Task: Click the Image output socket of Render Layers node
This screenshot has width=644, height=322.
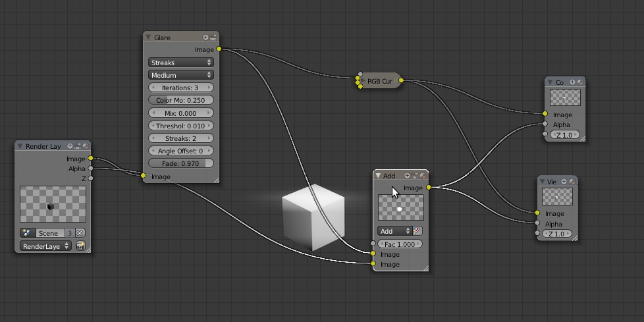Action: (x=91, y=158)
